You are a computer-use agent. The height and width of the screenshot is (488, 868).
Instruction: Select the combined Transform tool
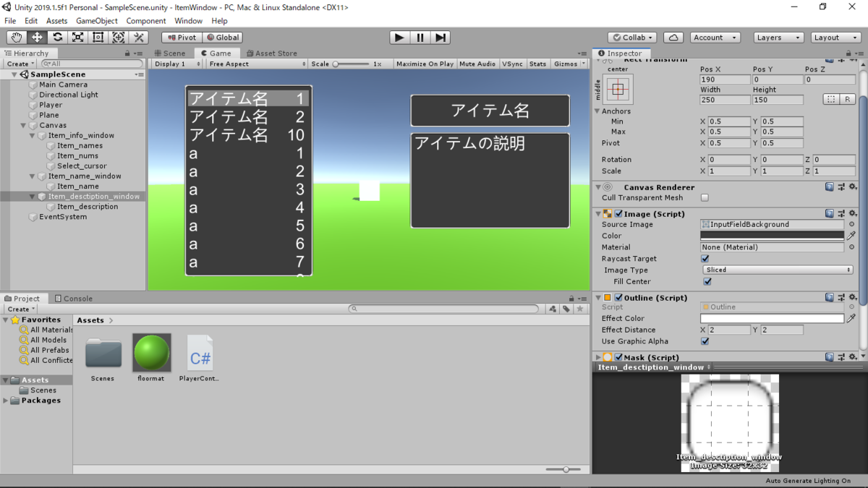pyautogui.click(x=119, y=38)
